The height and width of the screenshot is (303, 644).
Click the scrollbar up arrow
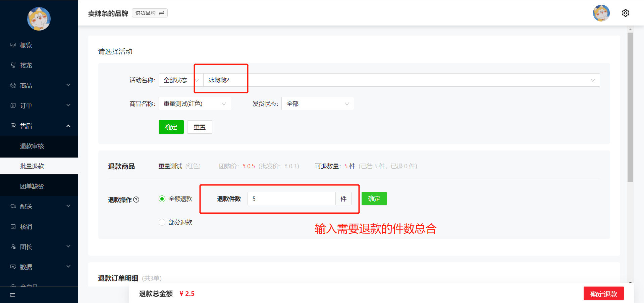(x=630, y=30)
